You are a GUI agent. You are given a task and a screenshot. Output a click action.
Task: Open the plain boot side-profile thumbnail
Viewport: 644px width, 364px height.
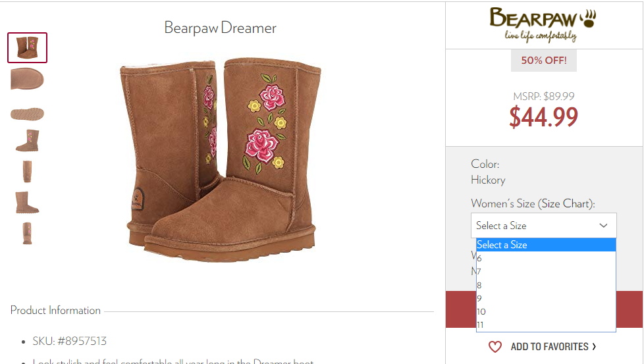tap(27, 202)
